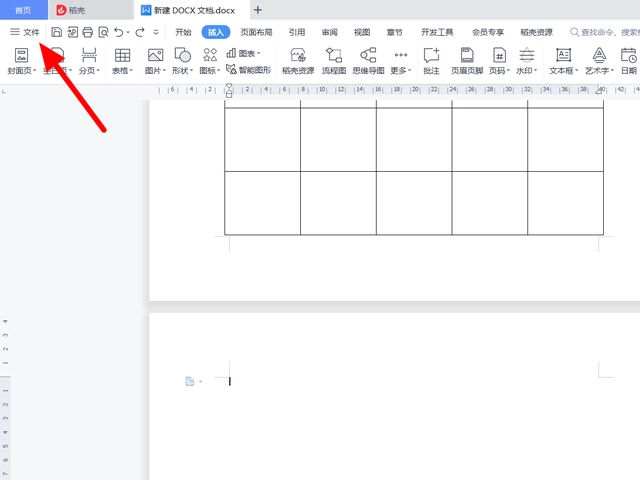Click the Save icon in quick toolbar
640x480 pixels.
pyautogui.click(x=57, y=32)
